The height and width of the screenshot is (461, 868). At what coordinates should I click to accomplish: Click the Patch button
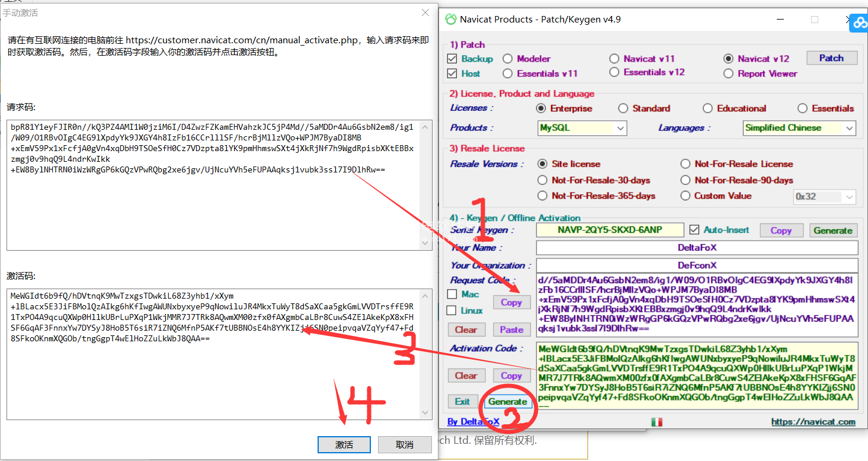coord(831,58)
